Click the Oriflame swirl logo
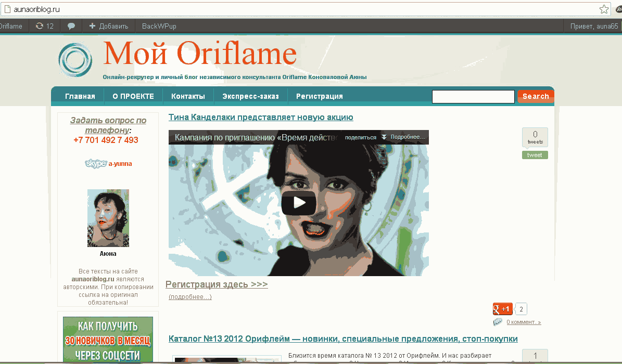The width and height of the screenshot is (622, 364). coord(75,59)
